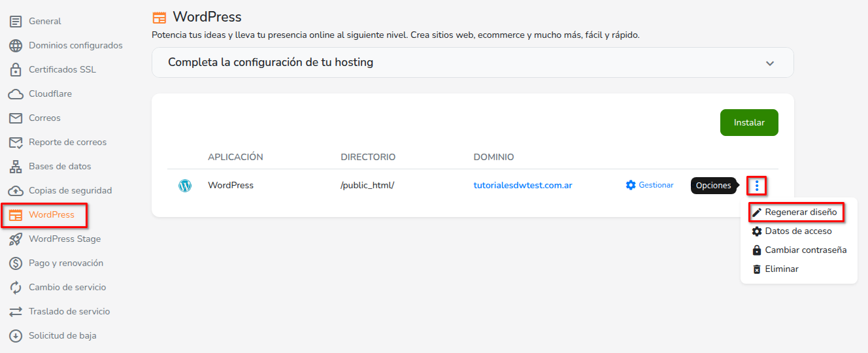Screen dimensions: 868x353
Task: Click the lock icon beside Cambiar contraseña
Action: (757, 250)
